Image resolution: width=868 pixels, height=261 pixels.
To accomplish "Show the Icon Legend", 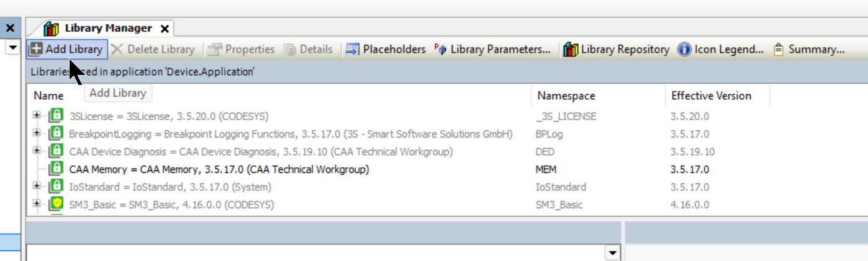I will [721, 49].
